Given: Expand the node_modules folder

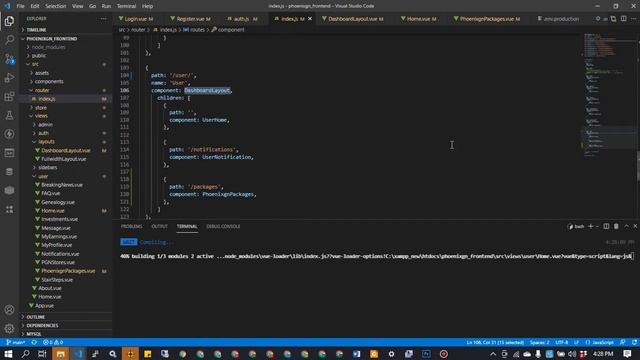Looking at the screenshot, I should tap(48, 47).
